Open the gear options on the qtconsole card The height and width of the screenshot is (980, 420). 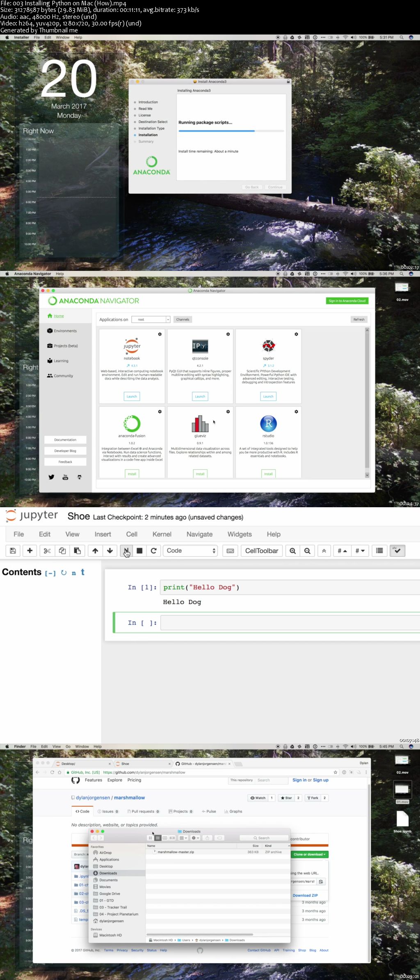coord(228,334)
